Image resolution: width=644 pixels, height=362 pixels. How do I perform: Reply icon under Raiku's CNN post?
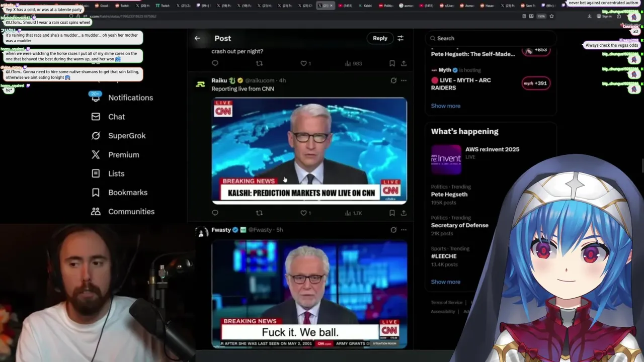click(215, 213)
